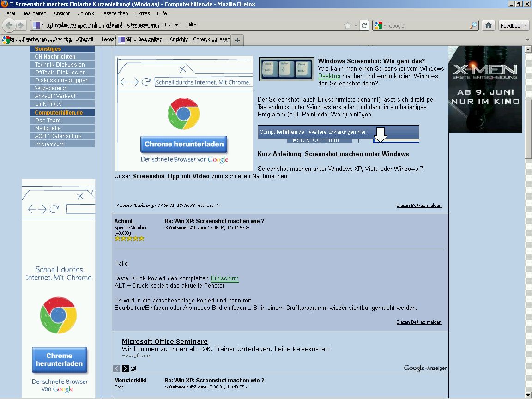This screenshot has width=532, height=399.
Task: Reload the page with the refresh icon
Action: 364,25
